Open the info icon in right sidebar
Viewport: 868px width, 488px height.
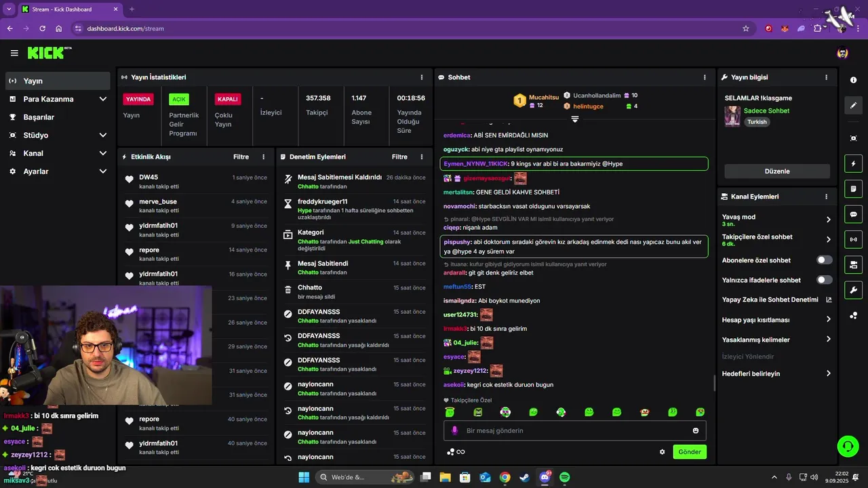click(x=853, y=80)
